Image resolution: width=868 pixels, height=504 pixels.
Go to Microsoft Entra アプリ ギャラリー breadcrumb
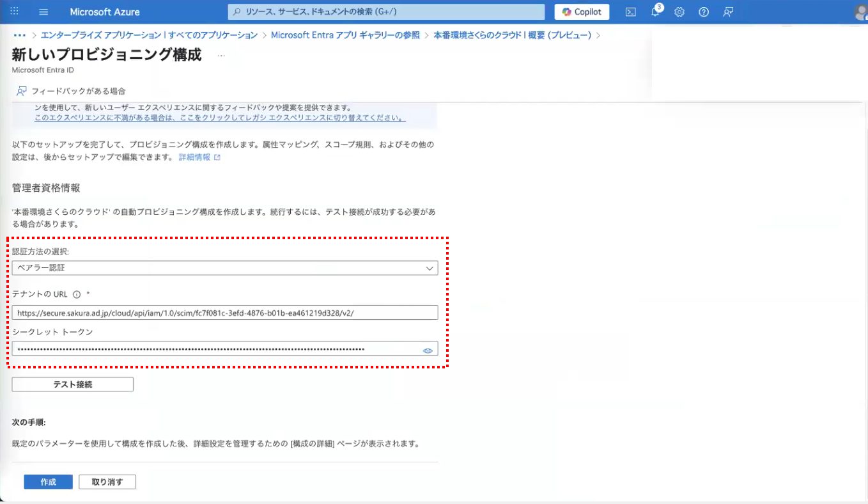pos(346,35)
